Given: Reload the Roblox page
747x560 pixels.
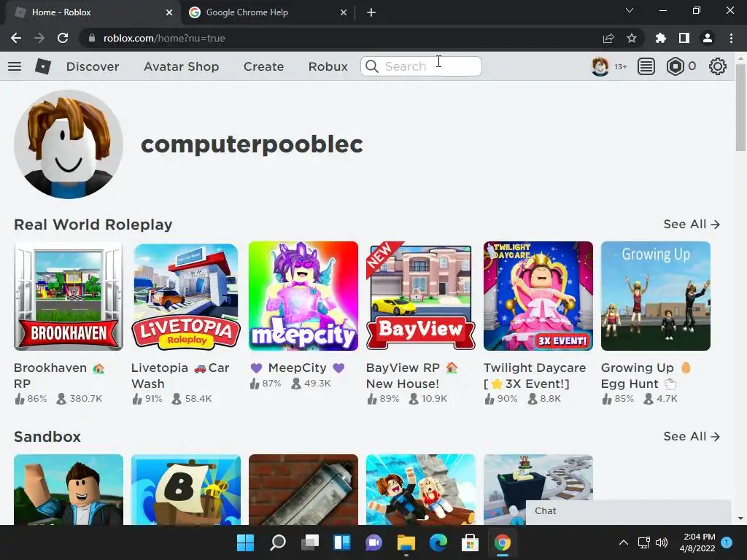Looking at the screenshot, I should 63,38.
